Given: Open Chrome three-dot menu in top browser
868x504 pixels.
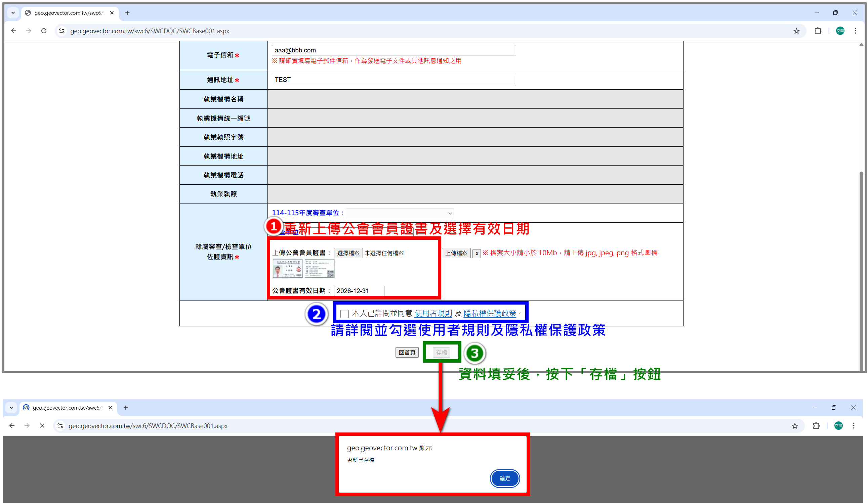Looking at the screenshot, I should tap(855, 31).
